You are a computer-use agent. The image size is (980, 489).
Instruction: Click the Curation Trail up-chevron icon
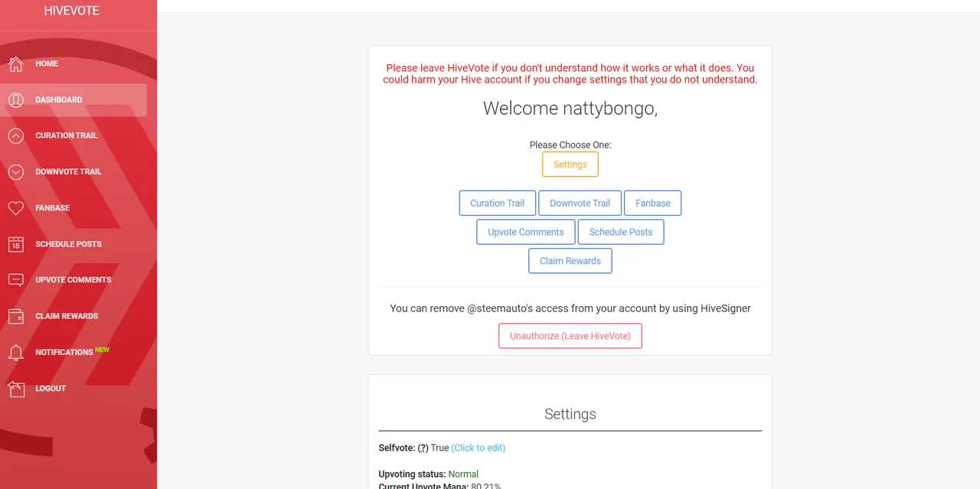point(15,135)
